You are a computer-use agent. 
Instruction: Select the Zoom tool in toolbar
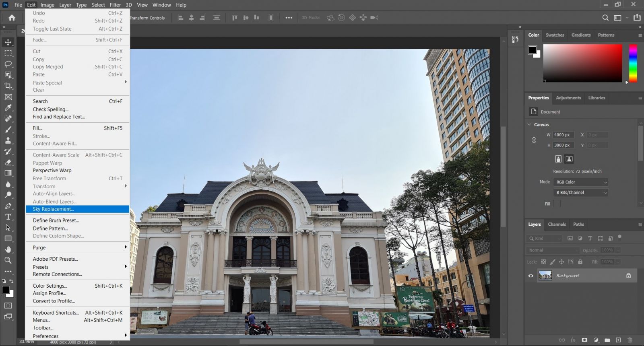pos(8,260)
